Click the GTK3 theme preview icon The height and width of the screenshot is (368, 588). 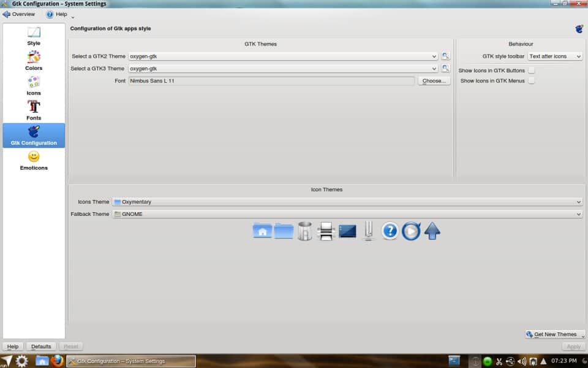[x=445, y=68]
